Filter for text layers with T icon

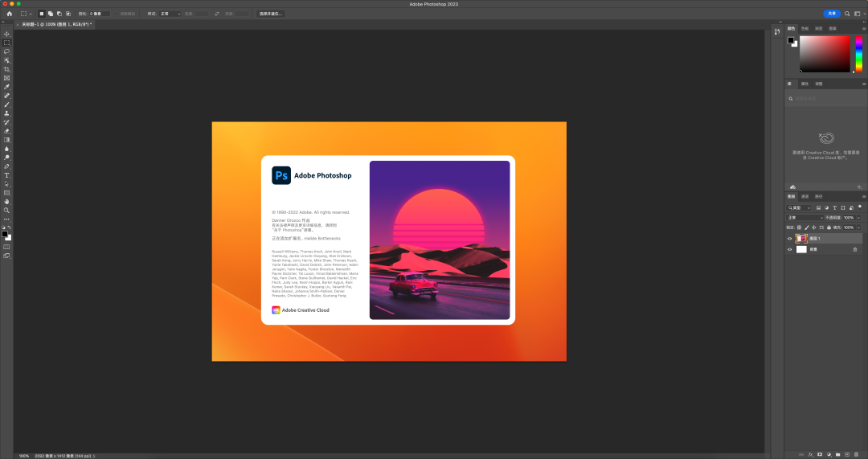[835, 207]
